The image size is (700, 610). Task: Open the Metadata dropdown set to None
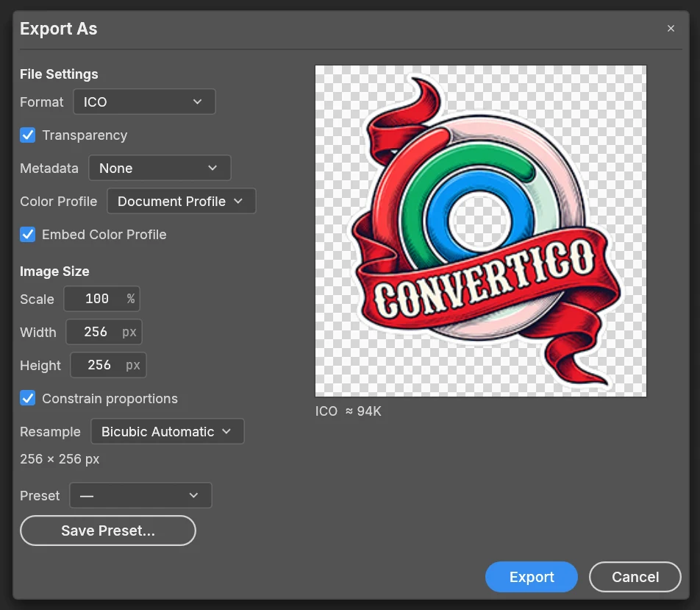click(160, 168)
